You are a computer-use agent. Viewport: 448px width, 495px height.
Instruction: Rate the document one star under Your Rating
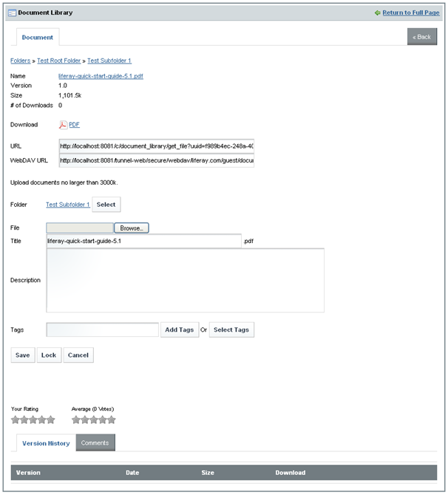16,420
